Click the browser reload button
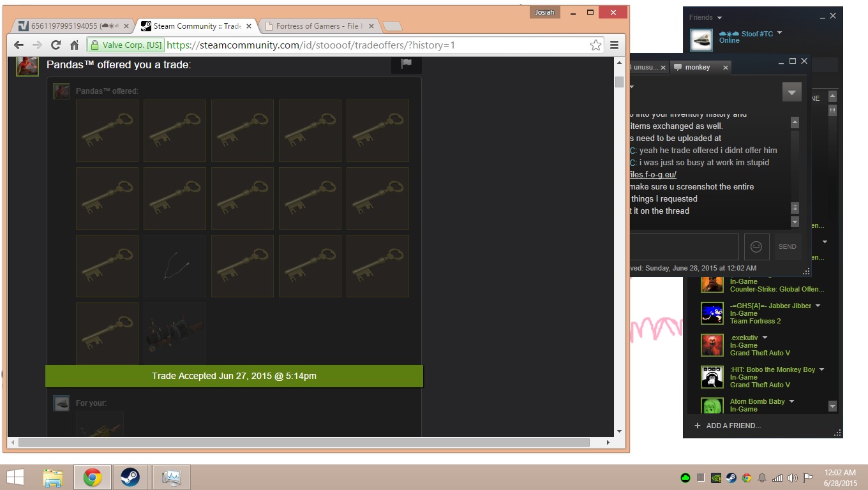This screenshot has width=868, height=490. [x=56, y=45]
